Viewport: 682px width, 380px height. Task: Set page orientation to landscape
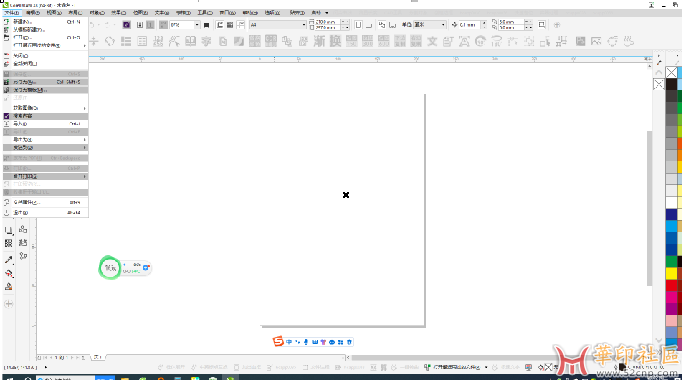coord(369,25)
